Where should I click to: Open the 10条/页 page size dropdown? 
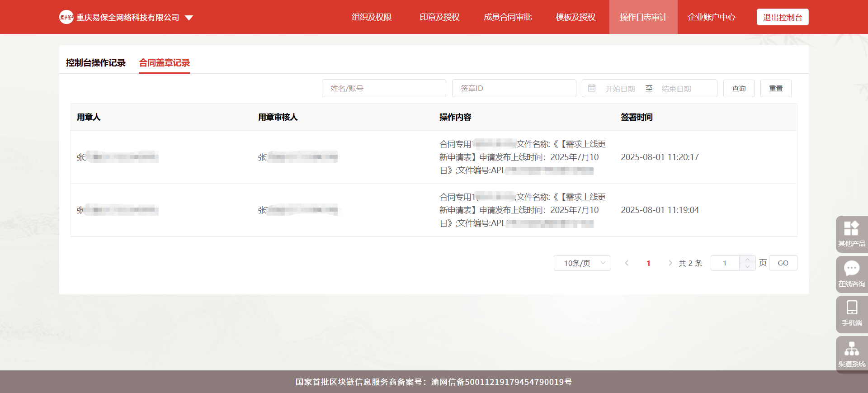tap(582, 263)
